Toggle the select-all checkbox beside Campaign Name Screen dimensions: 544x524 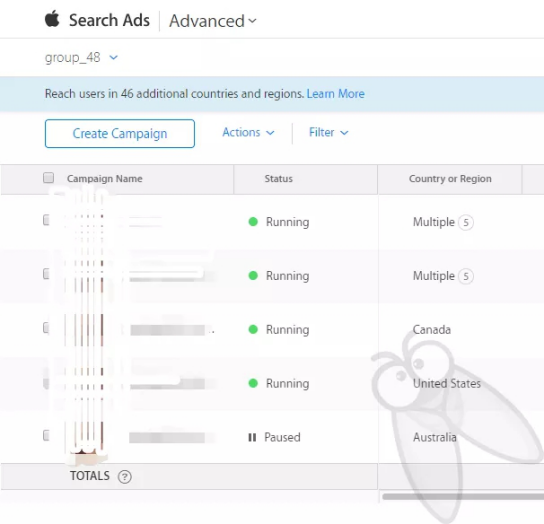pyautogui.click(x=49, y=178)
